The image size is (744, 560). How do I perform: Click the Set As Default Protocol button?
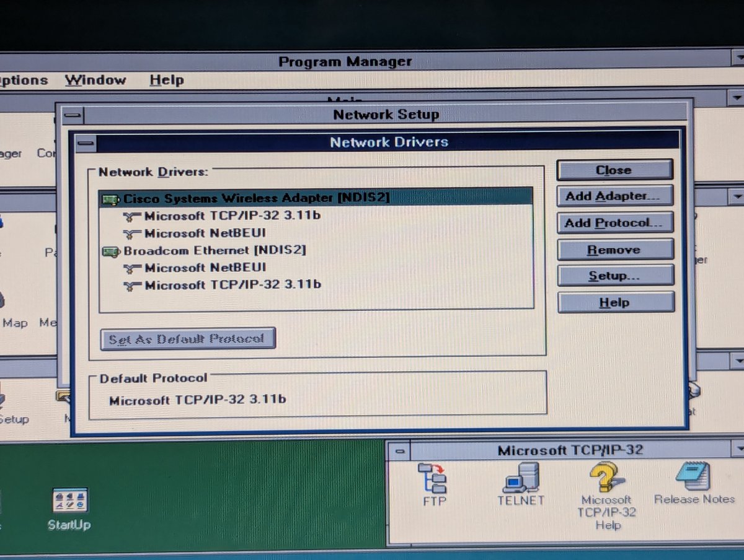point(188,339)
